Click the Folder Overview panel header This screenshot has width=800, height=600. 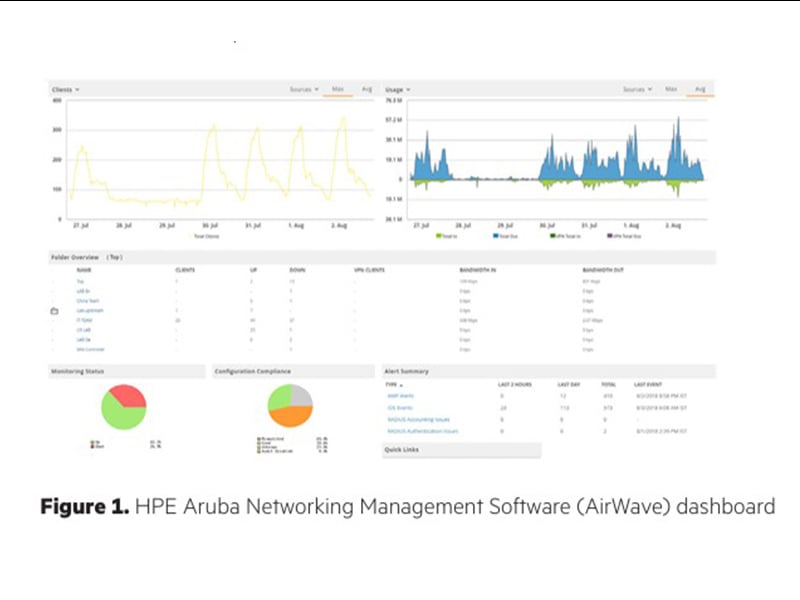click(x=382, y=257)
